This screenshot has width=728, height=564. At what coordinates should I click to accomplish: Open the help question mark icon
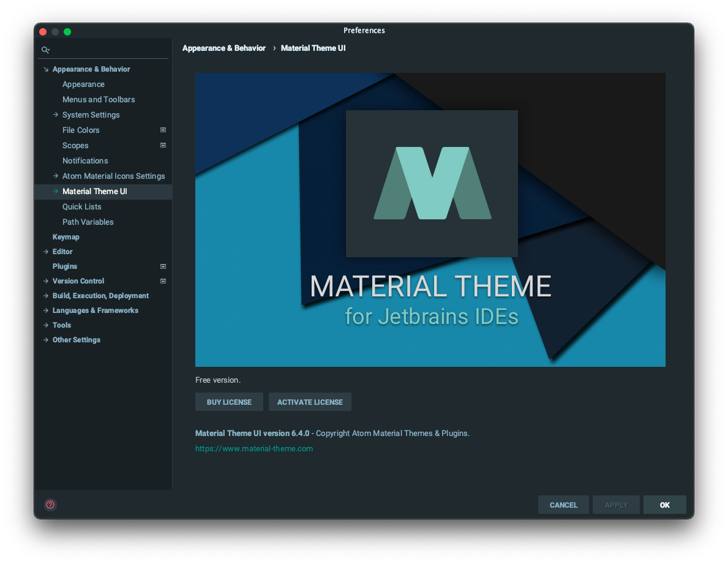coord(50,505)
